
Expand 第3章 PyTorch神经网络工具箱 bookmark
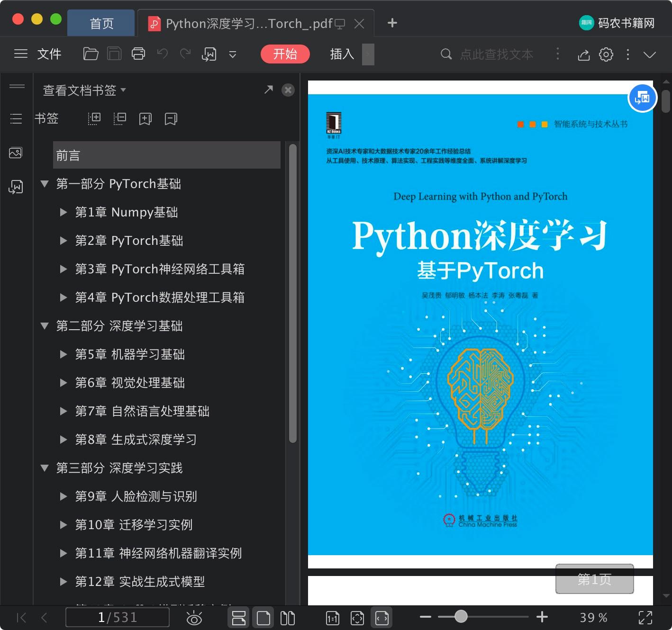coord(63,269)
